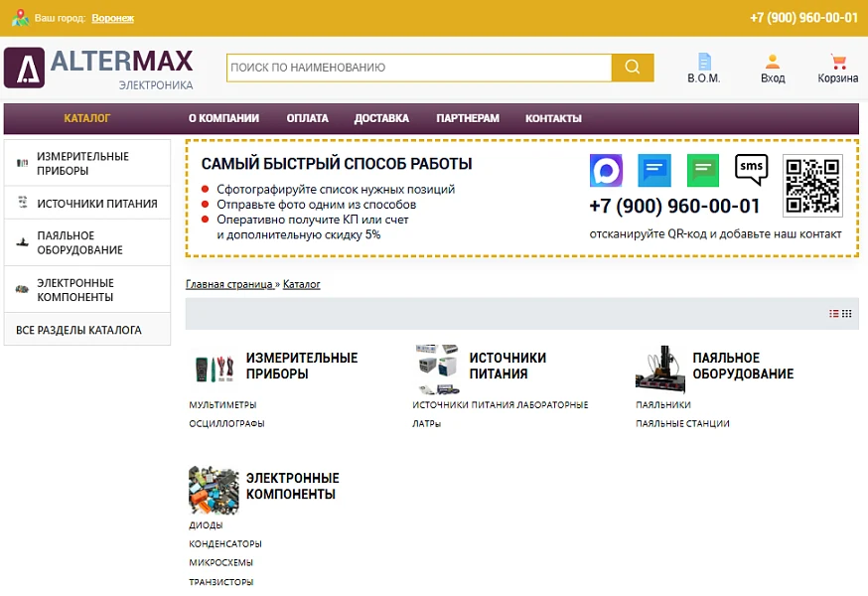Click the Каталог breadcrumb link
868x596 pixels.
click(302, 284)
